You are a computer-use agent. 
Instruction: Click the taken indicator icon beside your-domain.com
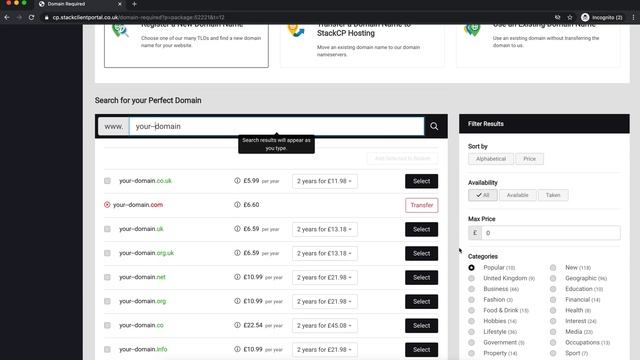click(x=107, y=204)
